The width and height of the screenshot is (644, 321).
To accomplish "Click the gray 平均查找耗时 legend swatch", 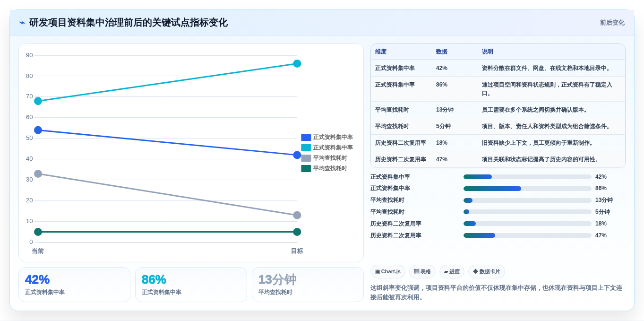I will pyautogui.click(x=306, y=158).
